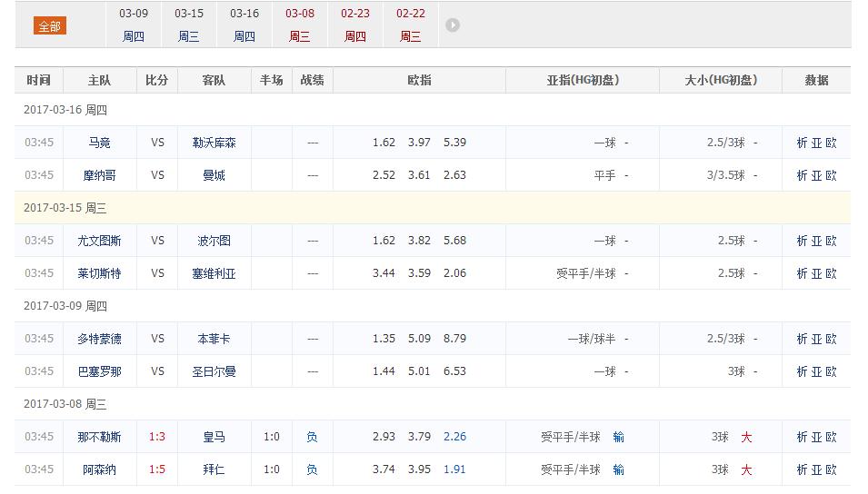Screen dimensions: 868x494
Task: Open 亚 link for 马竞 match
Action: point(816,143)
